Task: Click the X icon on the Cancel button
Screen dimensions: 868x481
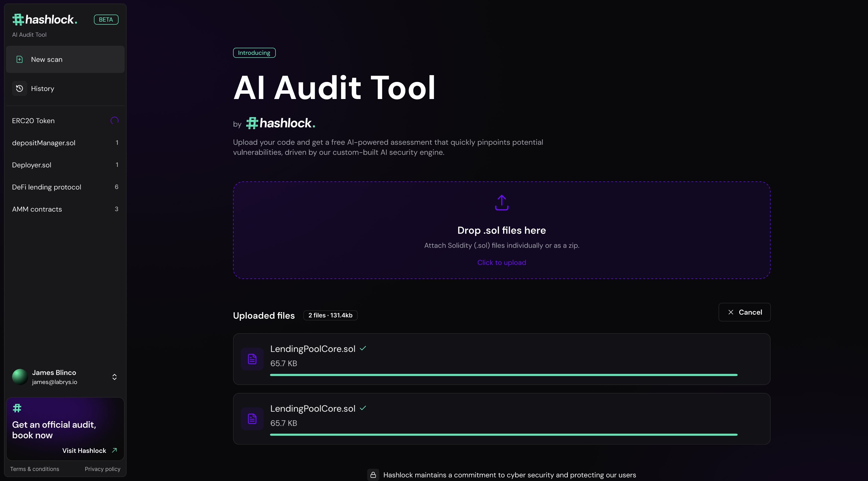Action: [731, 312]
